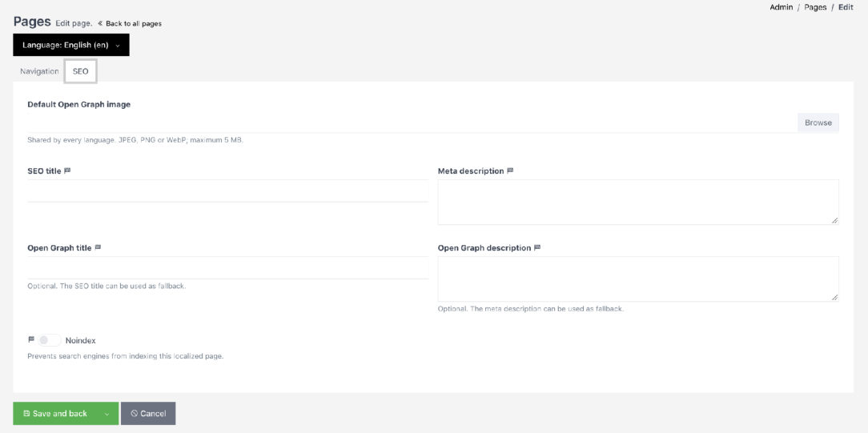Click the Noindex label text
This screenshot has height=433, width=868.
tap(80, 341)
